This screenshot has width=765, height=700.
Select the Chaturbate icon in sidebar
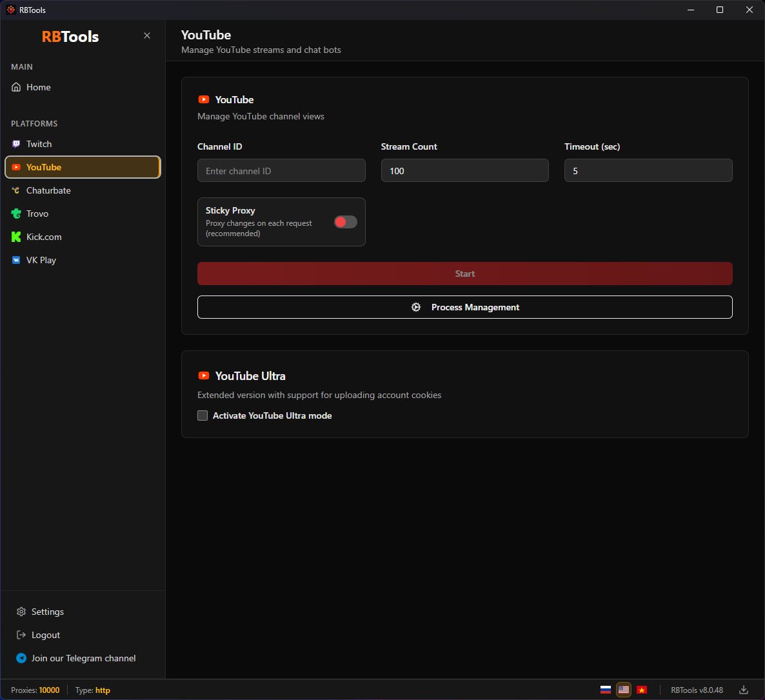coord(16,190)
